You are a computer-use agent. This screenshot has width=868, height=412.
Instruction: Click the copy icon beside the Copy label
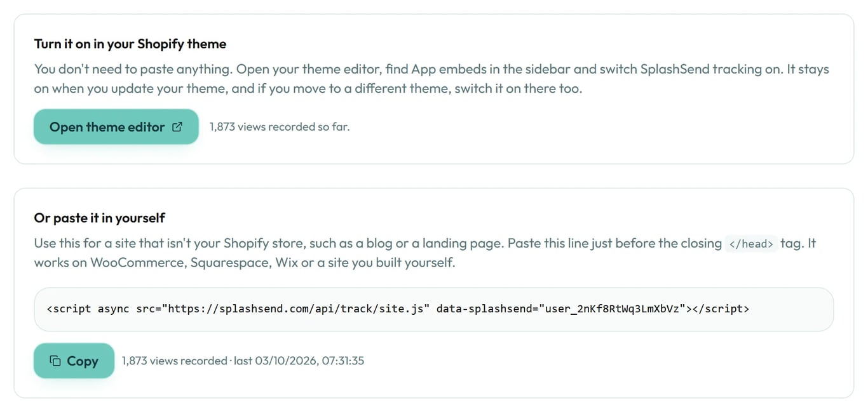tap(55, 361)
